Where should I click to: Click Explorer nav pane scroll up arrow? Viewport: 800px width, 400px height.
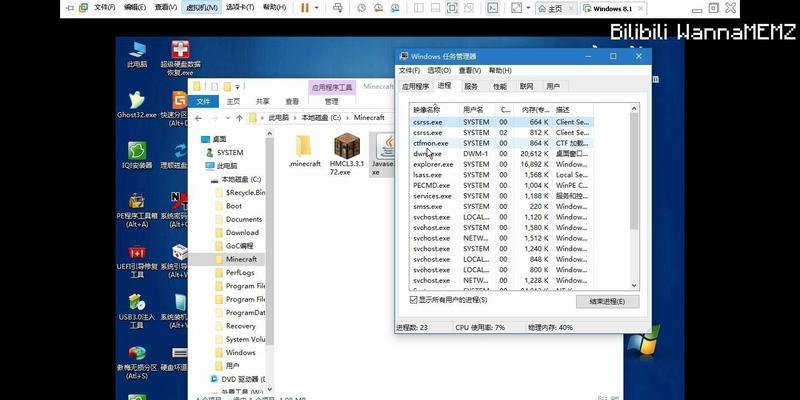click(269, 133)
